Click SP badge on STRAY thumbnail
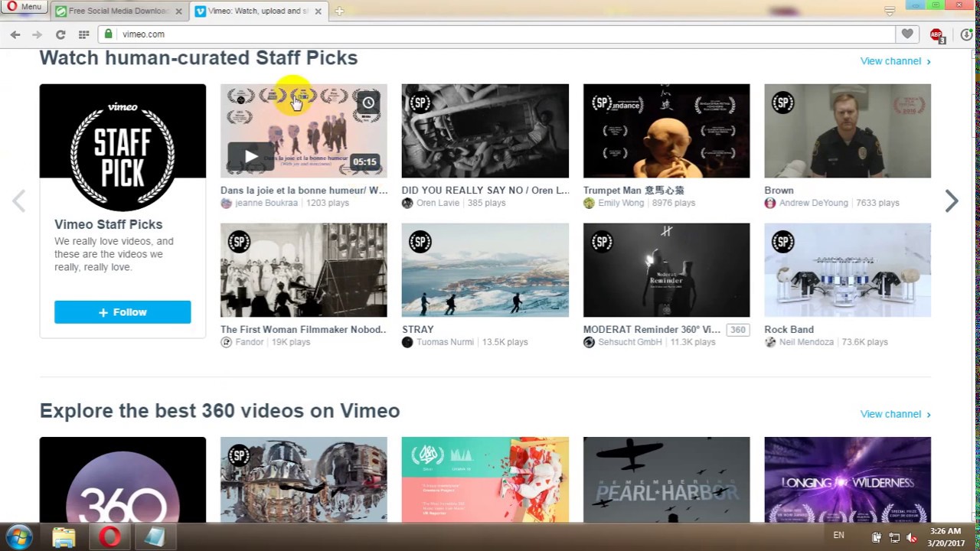This screenshot has height=551, width=980. pos(420,242)
